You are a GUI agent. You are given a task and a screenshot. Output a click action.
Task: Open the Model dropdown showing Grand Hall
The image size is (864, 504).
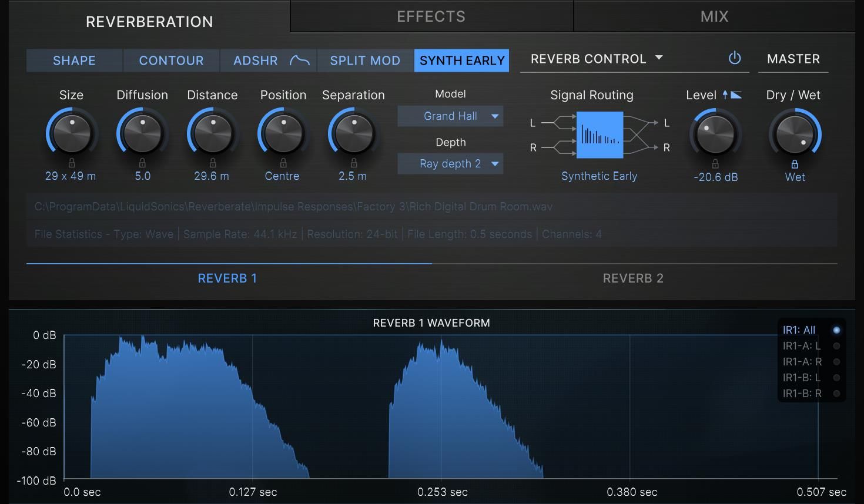coord(450,116)
